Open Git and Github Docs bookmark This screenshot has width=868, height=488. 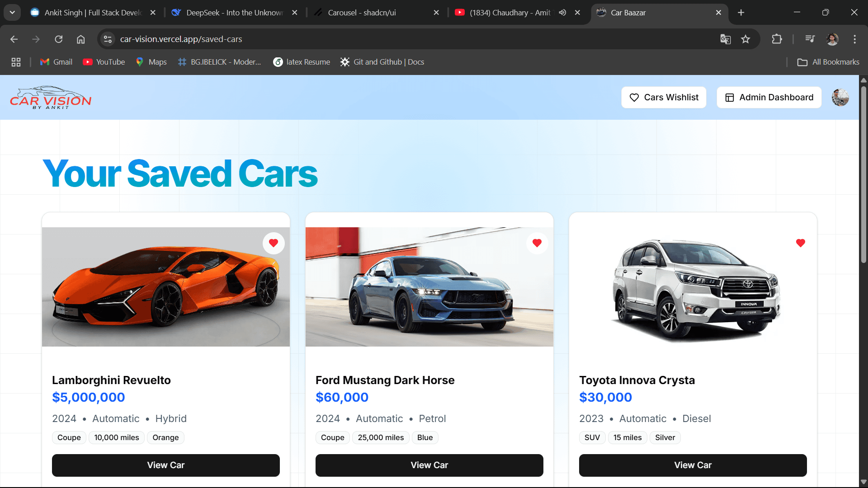[x=382, y=62]
